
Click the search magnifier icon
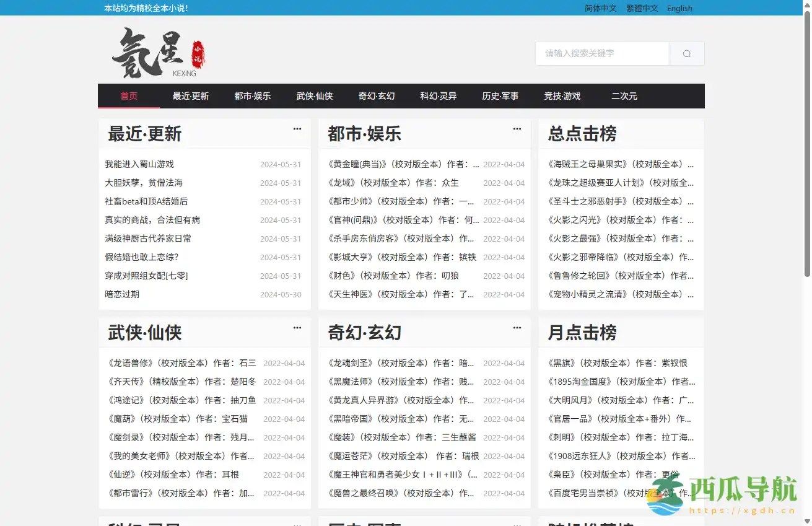coord(686,53)
